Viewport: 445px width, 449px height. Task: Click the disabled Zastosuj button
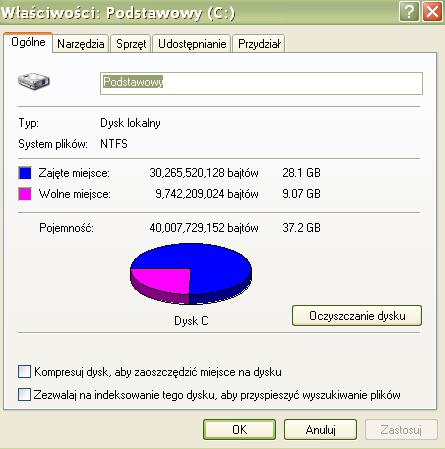coord(401,429)
